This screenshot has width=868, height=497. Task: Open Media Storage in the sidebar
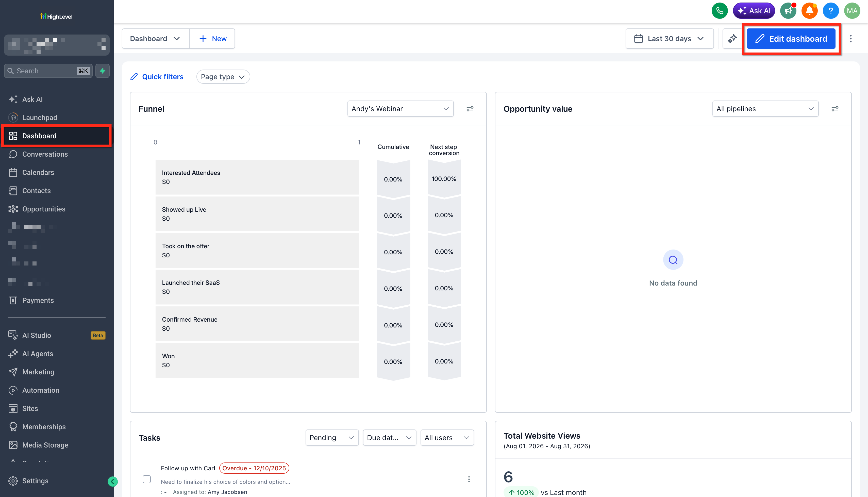(57, 445)
